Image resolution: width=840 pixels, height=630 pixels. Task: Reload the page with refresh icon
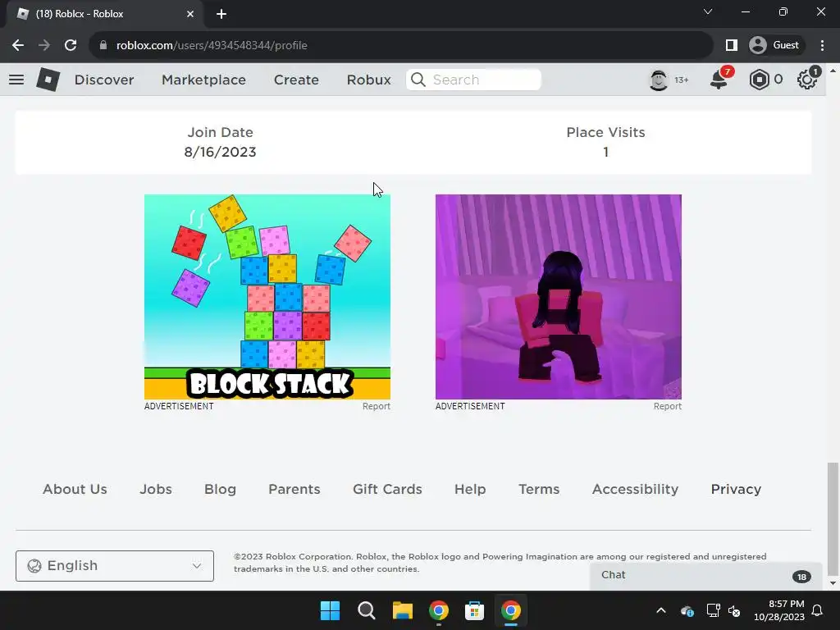71,45
